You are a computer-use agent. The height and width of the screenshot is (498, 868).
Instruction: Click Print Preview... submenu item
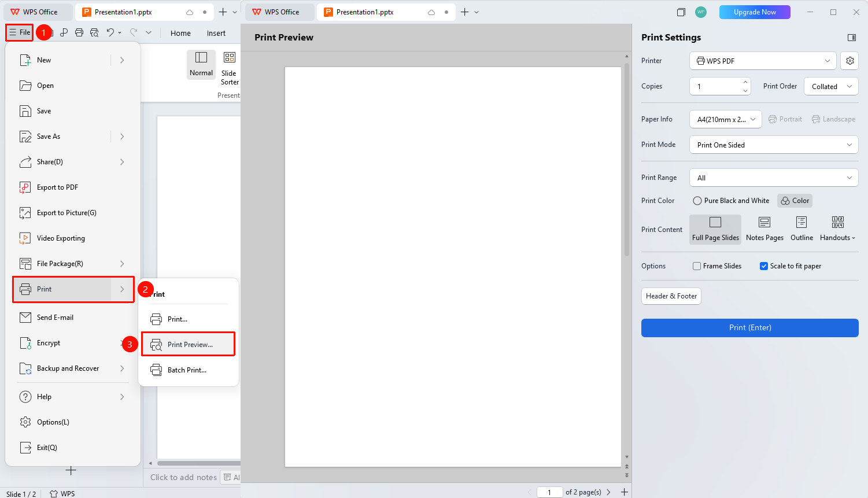pos(188,344)
